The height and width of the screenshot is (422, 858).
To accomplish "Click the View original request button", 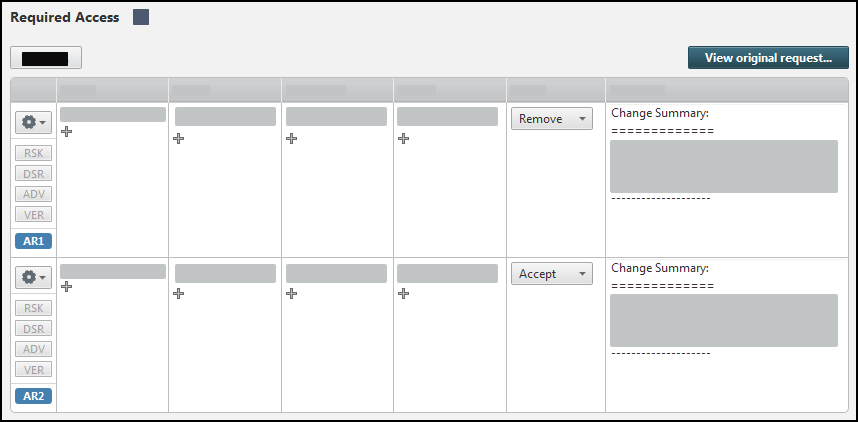I will click(768, 58).
